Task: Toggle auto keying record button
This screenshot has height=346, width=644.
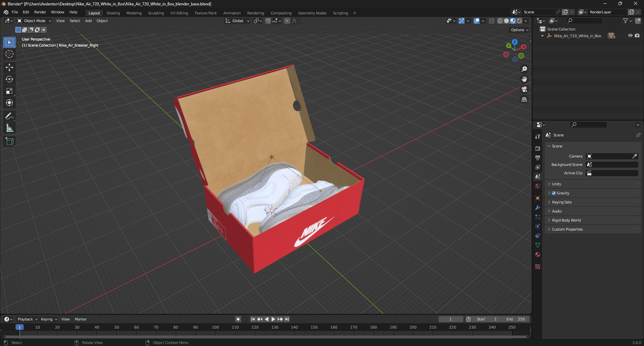Action: (238, 319)
